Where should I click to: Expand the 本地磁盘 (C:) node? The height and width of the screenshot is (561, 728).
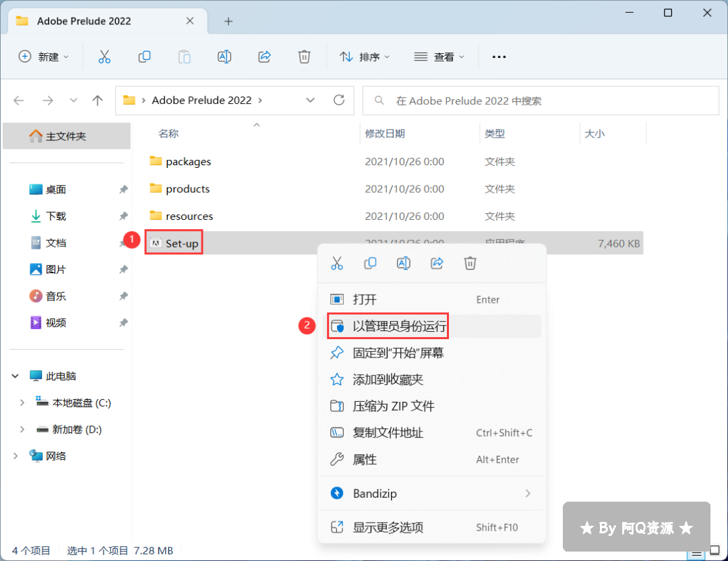click(x=22, y=403)
